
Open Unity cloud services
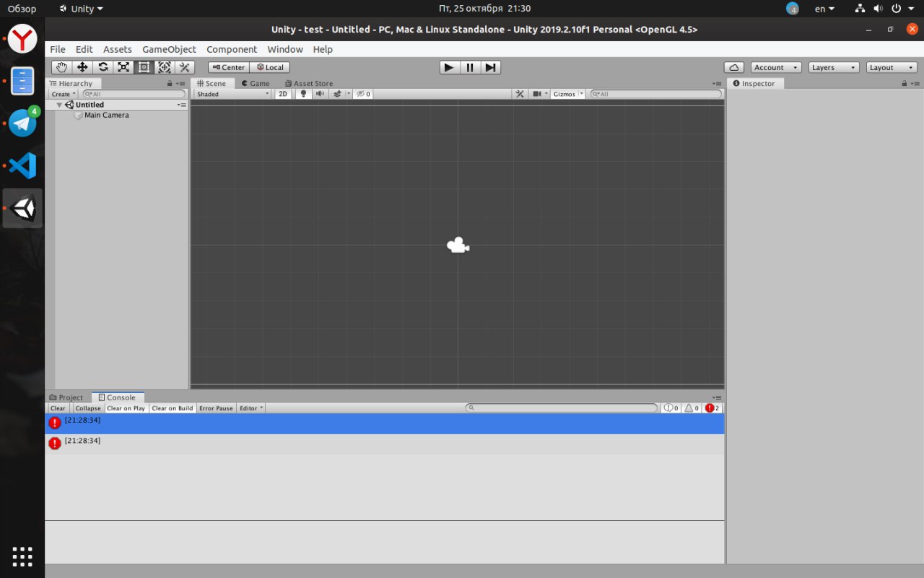click(734, 67)
